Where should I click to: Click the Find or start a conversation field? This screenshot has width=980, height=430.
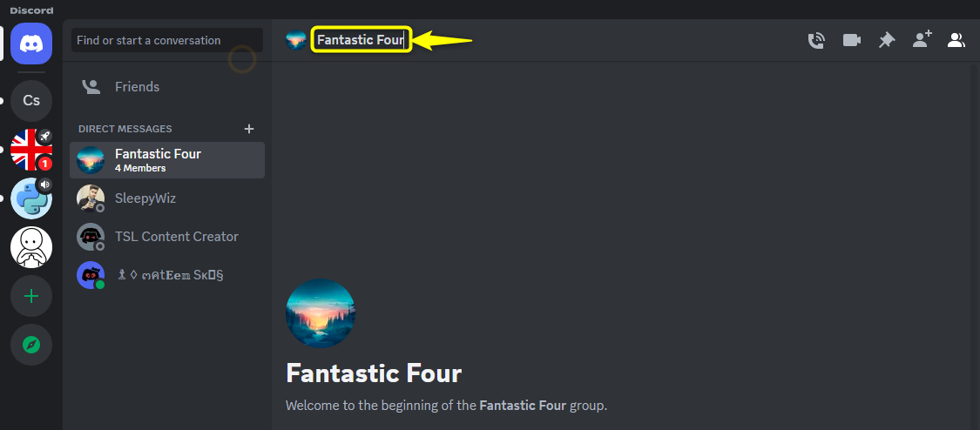167,40
